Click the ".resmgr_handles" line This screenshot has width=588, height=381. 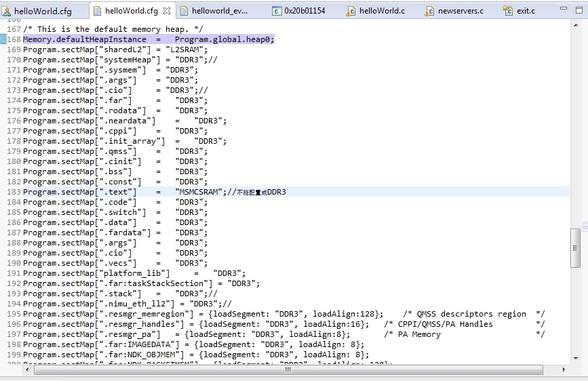tap(196, 323)
